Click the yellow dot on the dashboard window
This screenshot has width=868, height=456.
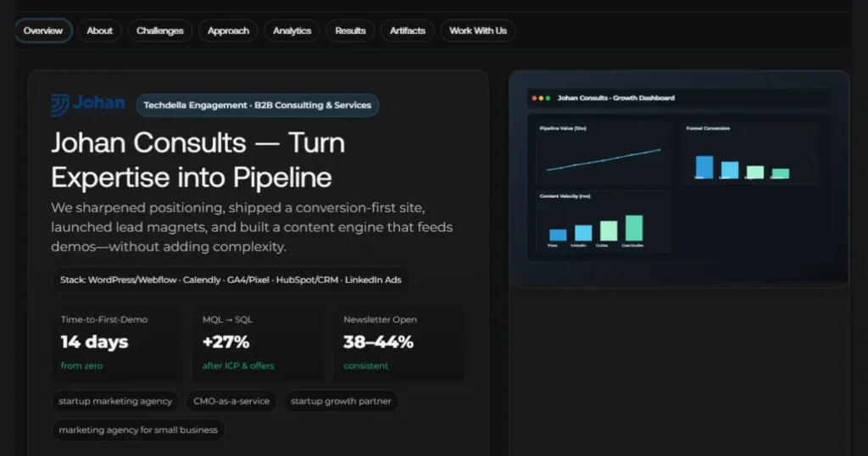[541, 98]
